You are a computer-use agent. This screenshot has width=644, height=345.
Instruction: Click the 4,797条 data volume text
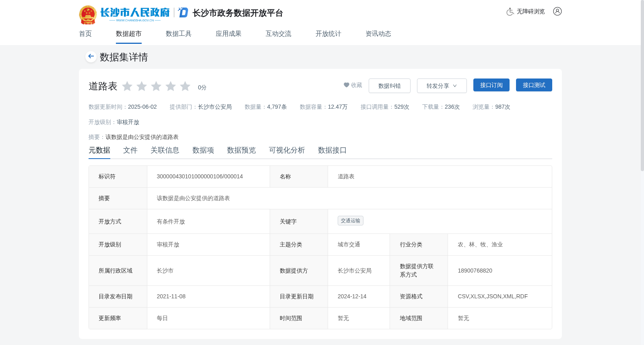(277, 107)
